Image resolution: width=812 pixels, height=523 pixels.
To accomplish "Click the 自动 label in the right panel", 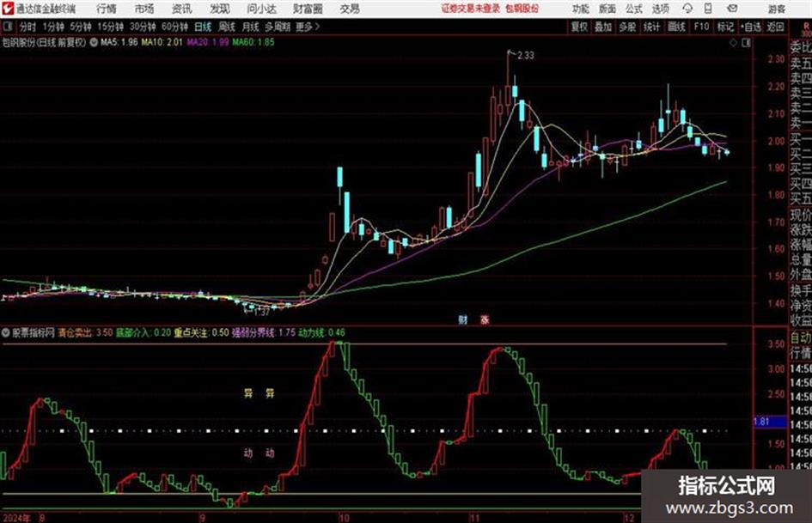I will pos(801,338).
